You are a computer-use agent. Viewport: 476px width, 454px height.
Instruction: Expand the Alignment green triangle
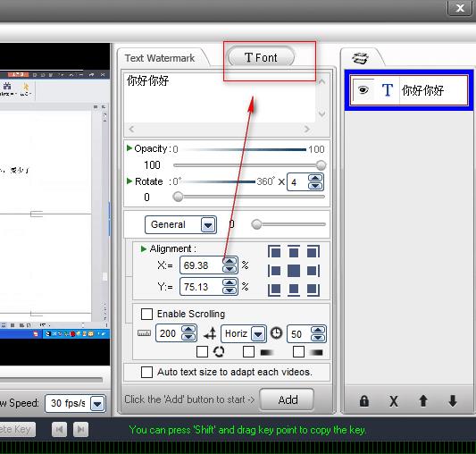tap(144, 248)
